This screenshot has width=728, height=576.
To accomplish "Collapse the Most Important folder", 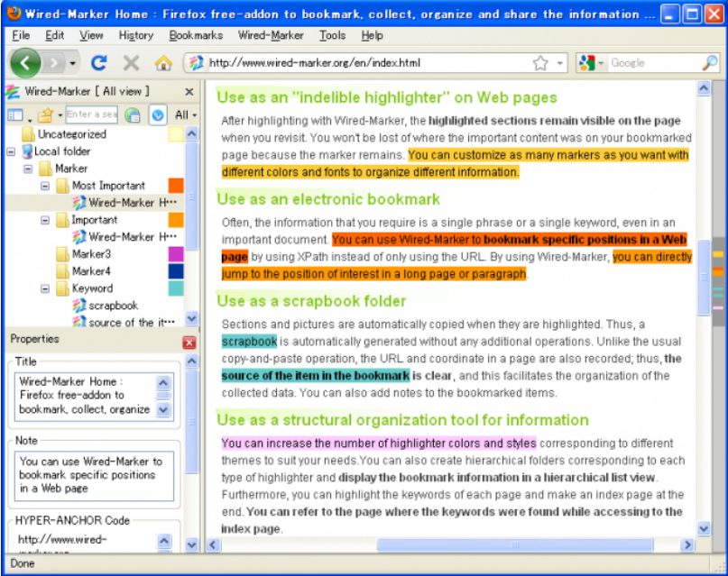I will pyautogui.click(x=45, y=186).
